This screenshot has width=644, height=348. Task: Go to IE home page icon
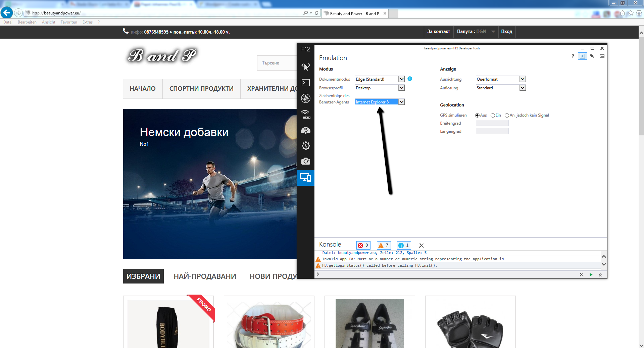(623, 13)
